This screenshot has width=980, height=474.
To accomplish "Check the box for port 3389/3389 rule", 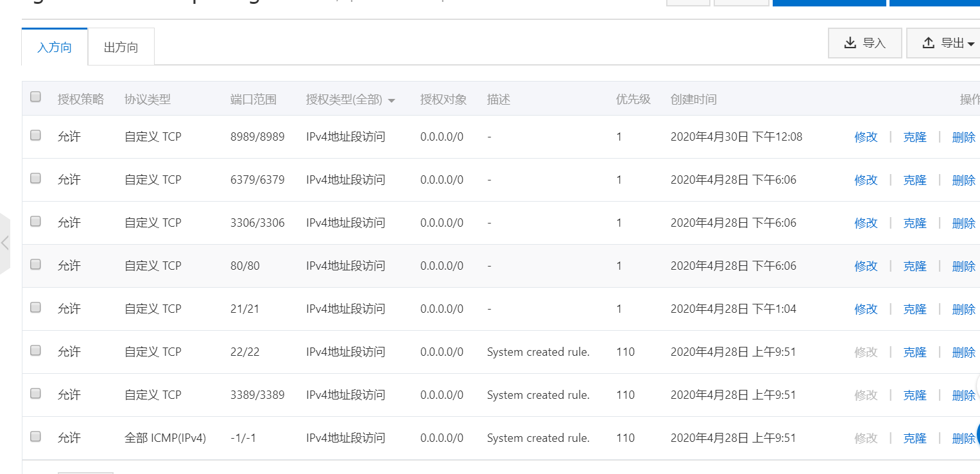I will (36, 393).
